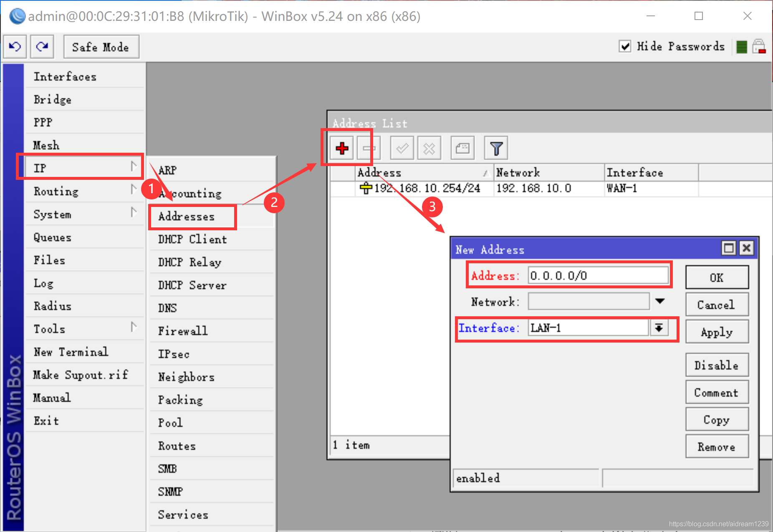Click the Disable button in New Address
The image size is (773, 532).
pyautogui.click(x=717, y=365)
